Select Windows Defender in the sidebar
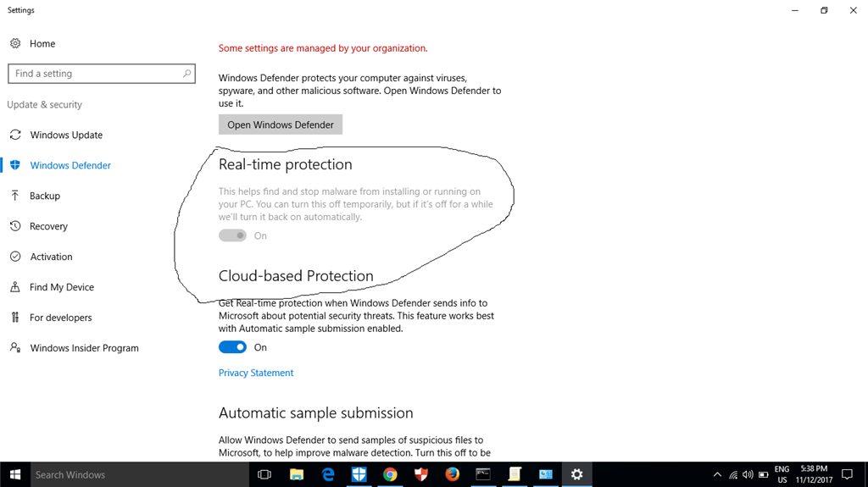Image resolution: width=868 pixels, height=487 pixels. coord(70,165)
